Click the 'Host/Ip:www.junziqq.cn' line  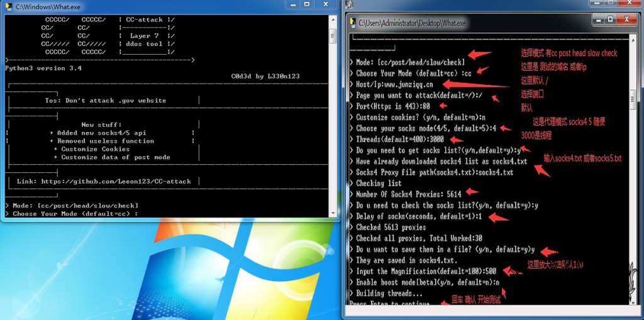(x=391, y=85)
